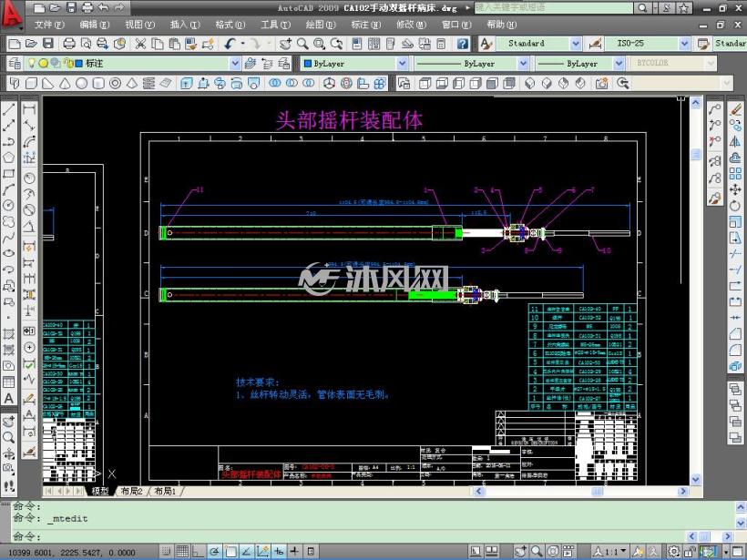747x560 pixels.
Task: Click the 1:1 annotation scale button
Action: click(x=610, y=552)
